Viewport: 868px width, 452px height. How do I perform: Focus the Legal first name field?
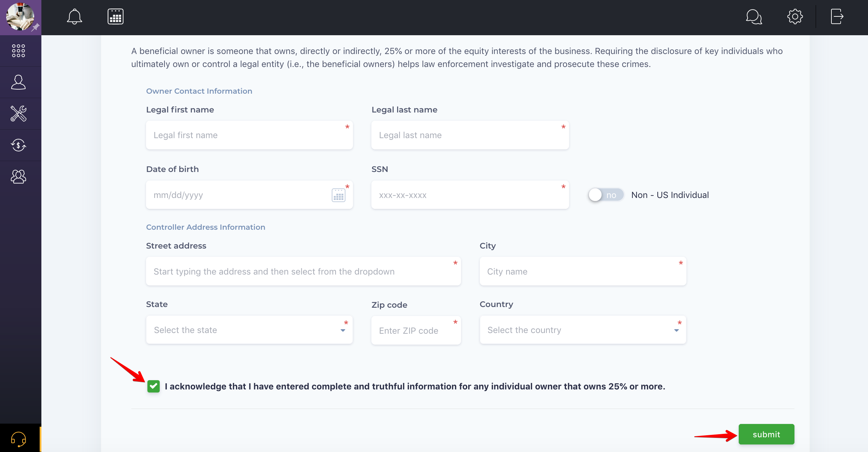pos(249,135)
